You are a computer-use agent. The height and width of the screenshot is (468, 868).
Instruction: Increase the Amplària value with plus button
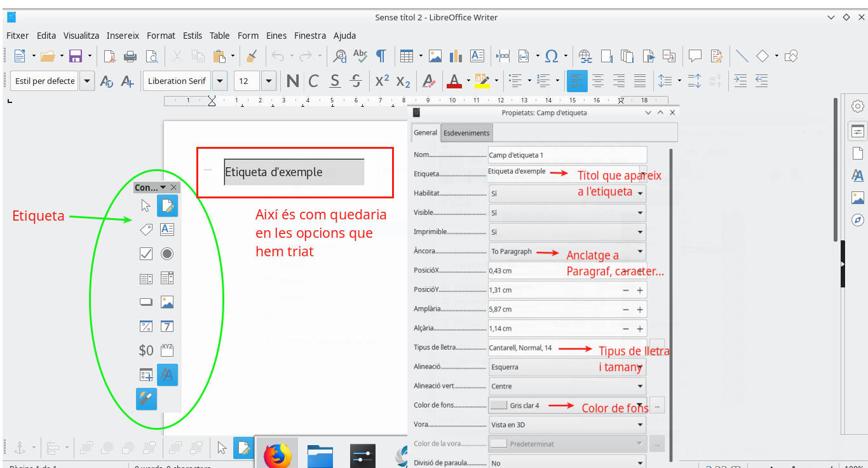[x=640, y=310]
